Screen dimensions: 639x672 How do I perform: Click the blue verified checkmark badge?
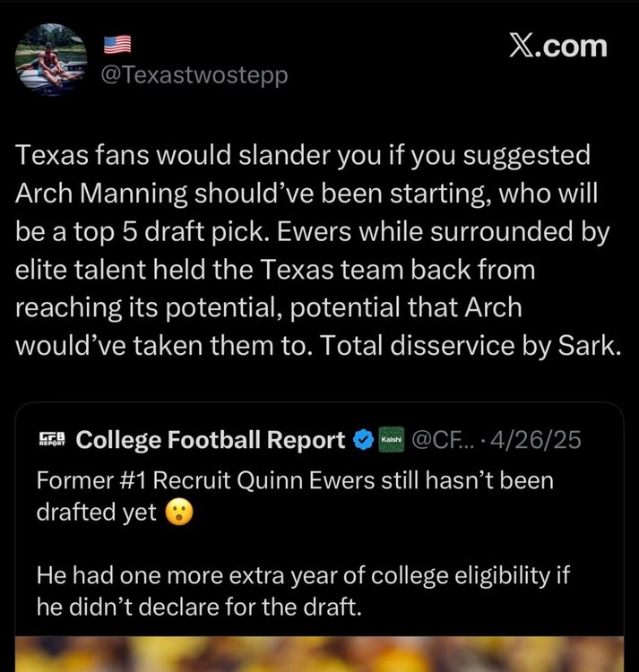363,440
